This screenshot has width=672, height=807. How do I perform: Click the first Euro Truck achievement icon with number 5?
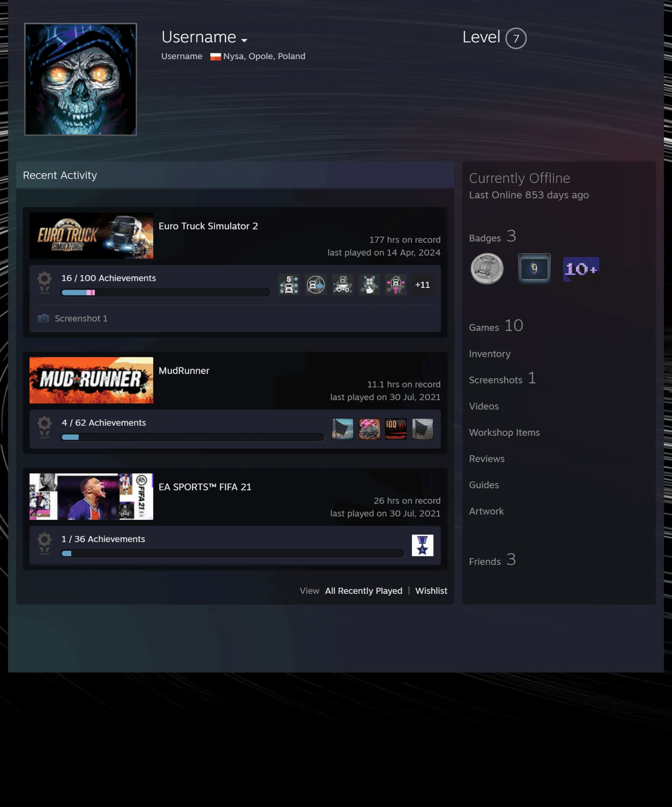(289, 285)
